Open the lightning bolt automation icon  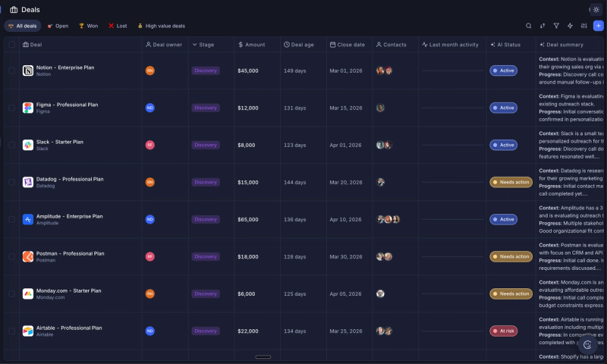571,26
